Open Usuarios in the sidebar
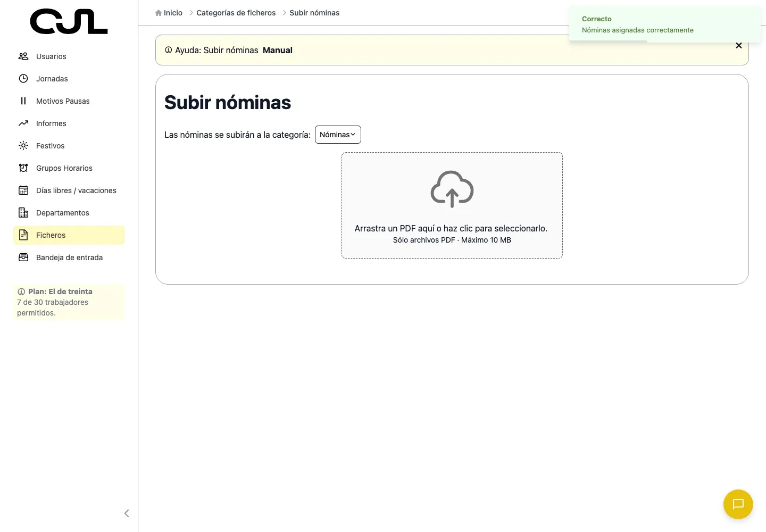Image resolution: width=766 pixels, height=532 pixels. (69, 56)
